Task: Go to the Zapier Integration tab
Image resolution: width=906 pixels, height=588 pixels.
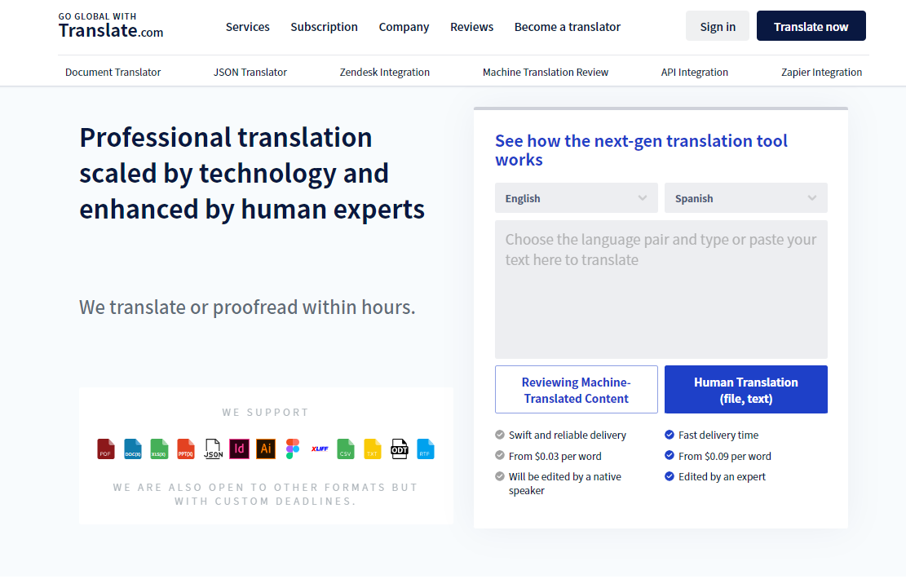Action: 821,72
